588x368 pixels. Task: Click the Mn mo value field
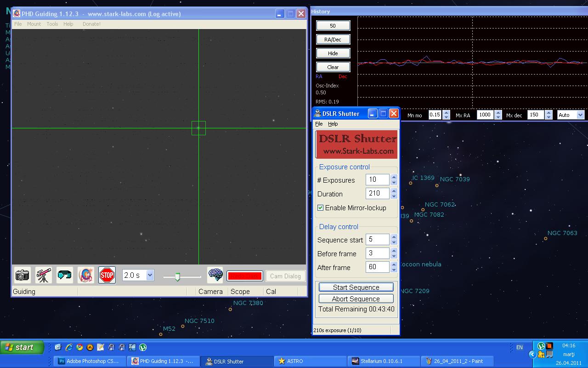(x=435, y=115)
